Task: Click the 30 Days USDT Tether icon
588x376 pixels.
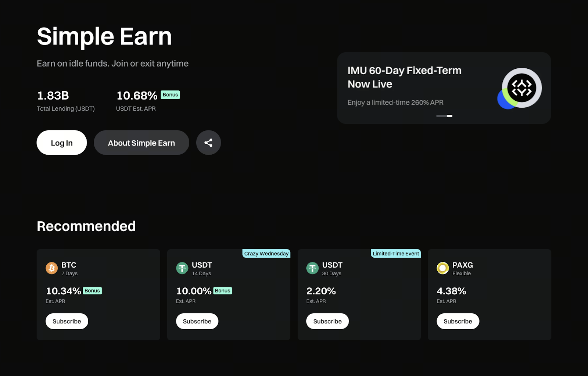Action: [312, 268]
